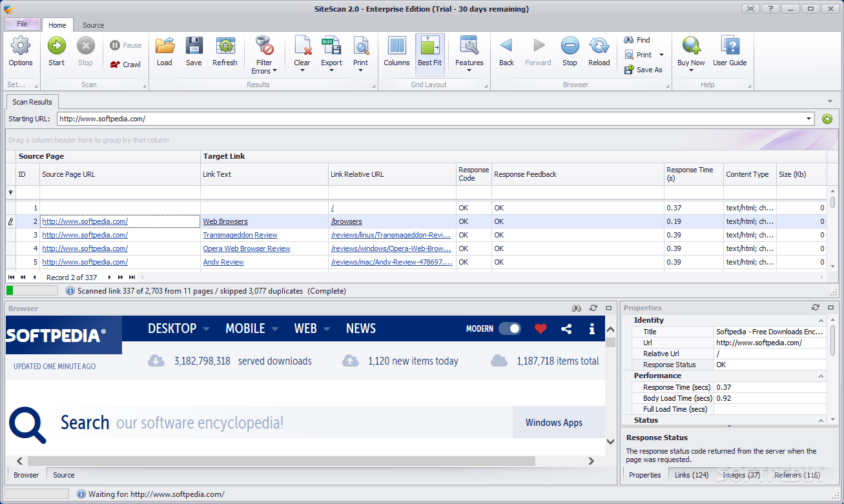This screenshot has width=844, height=504.
Task: Select the Scan Results tab
Action: pyautogui.click(x=32, y=102)
